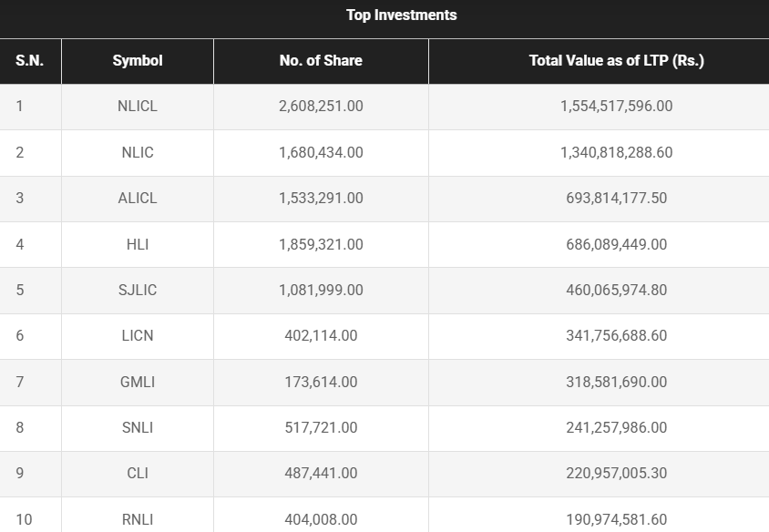769x532 pixels.
Task: Open the NLIC symbol entry
Action: point(138,152)
